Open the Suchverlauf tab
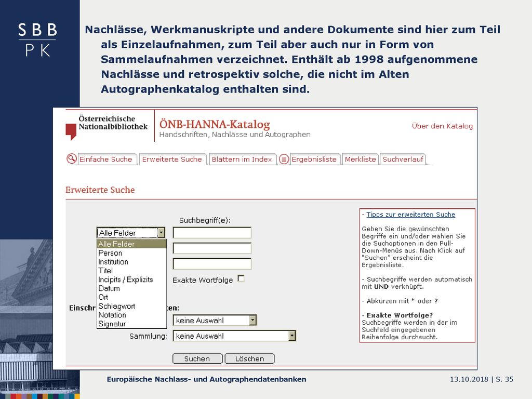Image resolution: width=532 pixels, height=399 pixels. point(403,159)
